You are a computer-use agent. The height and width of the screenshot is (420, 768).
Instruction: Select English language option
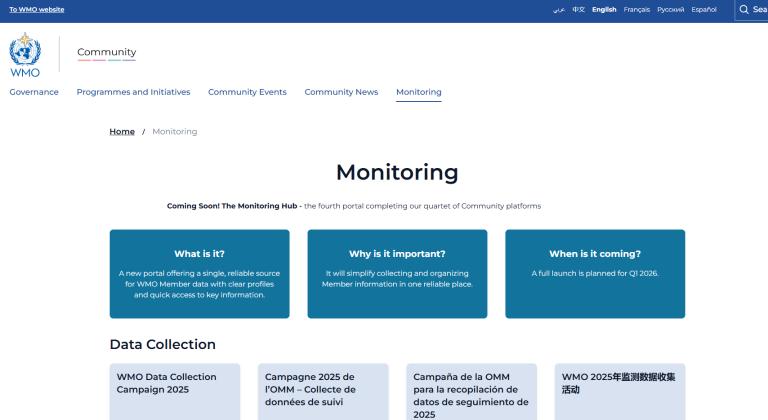pyautogui.click(x=604, y=9)
